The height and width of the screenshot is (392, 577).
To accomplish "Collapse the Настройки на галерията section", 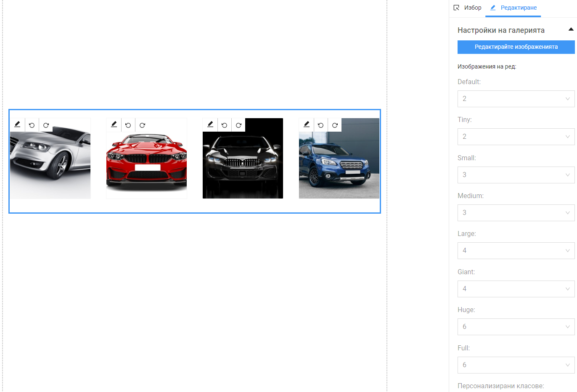I will click(571, 29).
